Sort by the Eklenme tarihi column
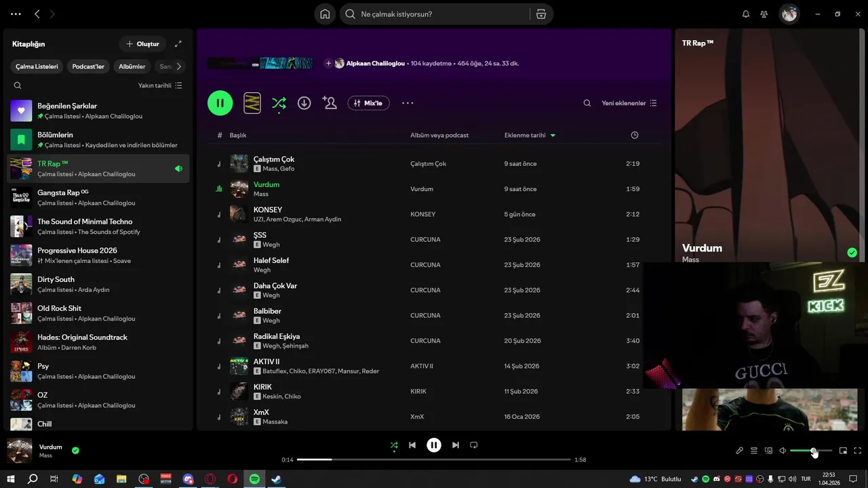 point(530,135)
